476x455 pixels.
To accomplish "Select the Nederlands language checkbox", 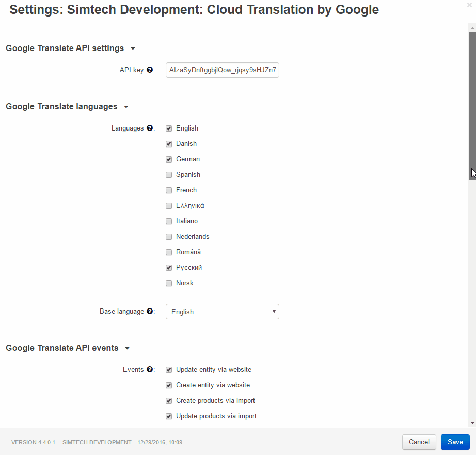I will tap(169, 237).
